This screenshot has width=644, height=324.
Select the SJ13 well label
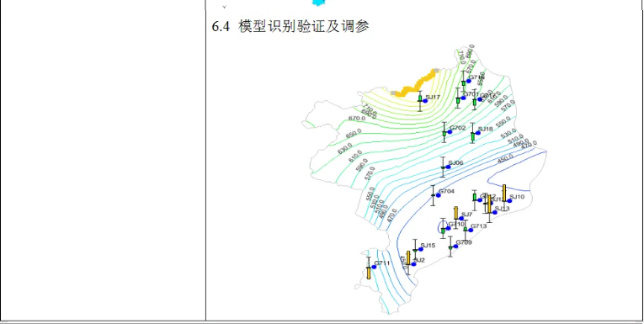coord(503,209)
